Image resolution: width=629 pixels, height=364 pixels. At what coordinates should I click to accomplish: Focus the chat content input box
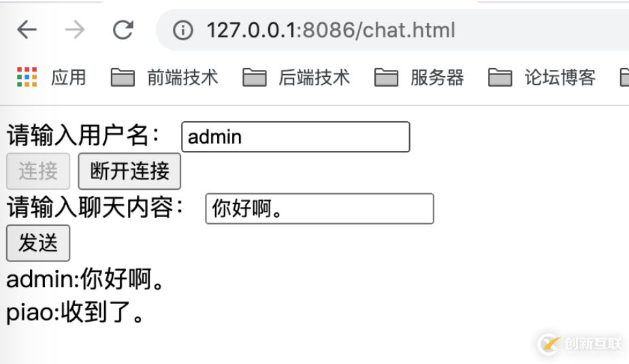[319, 209]
